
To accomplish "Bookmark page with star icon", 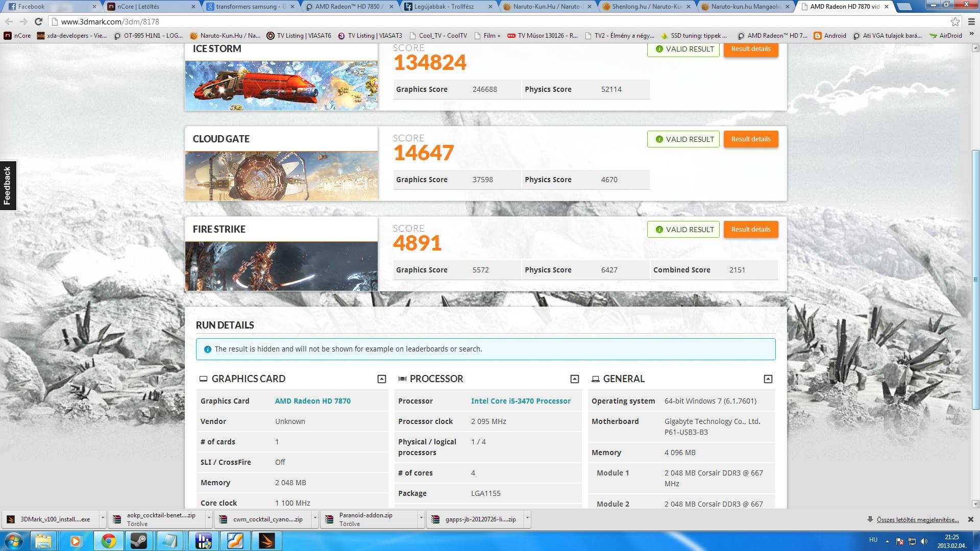I will pos(955,21).
